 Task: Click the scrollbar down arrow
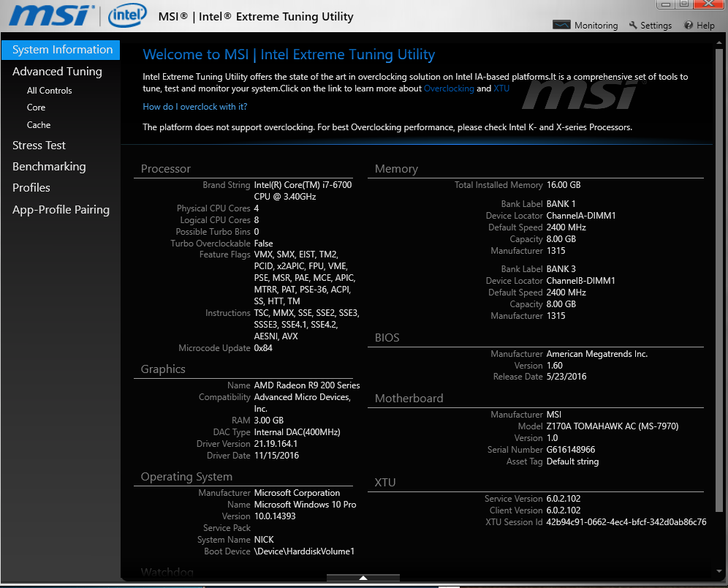(719, 571)
